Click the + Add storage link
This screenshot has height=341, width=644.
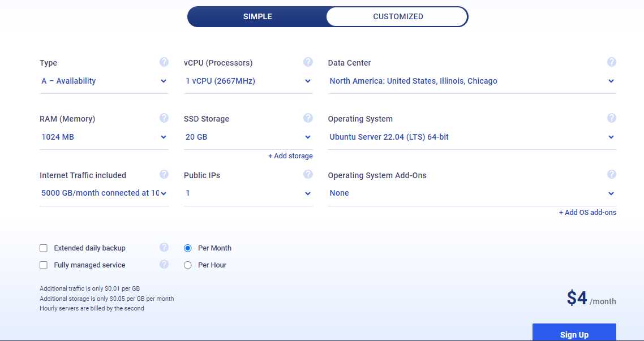290,156
